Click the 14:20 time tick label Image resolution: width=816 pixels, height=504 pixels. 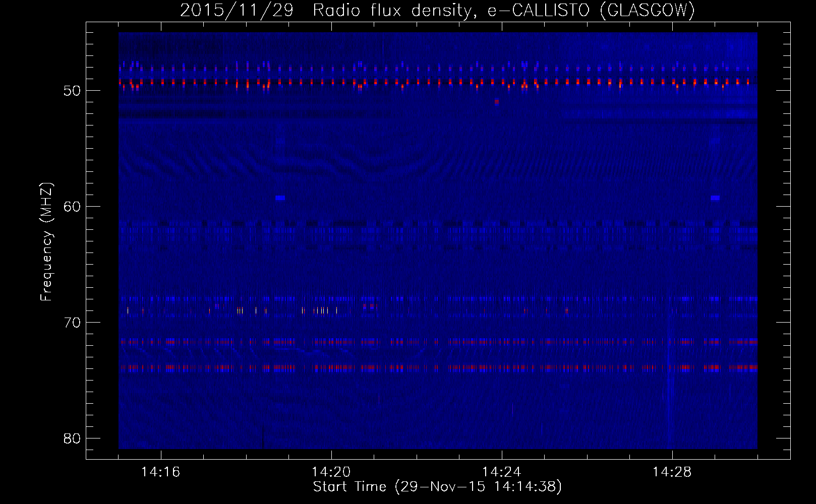tap(331, 472)
